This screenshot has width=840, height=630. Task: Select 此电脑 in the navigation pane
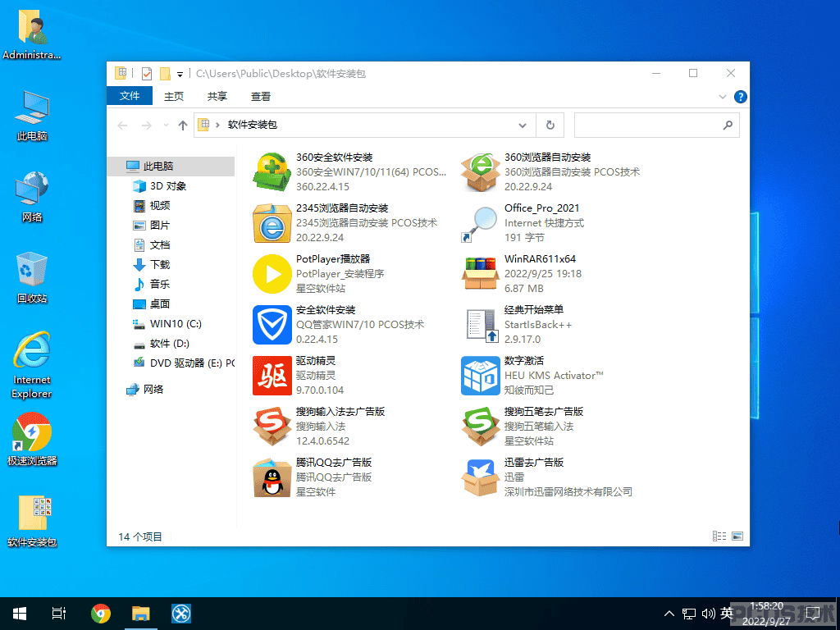click(171, 166)
